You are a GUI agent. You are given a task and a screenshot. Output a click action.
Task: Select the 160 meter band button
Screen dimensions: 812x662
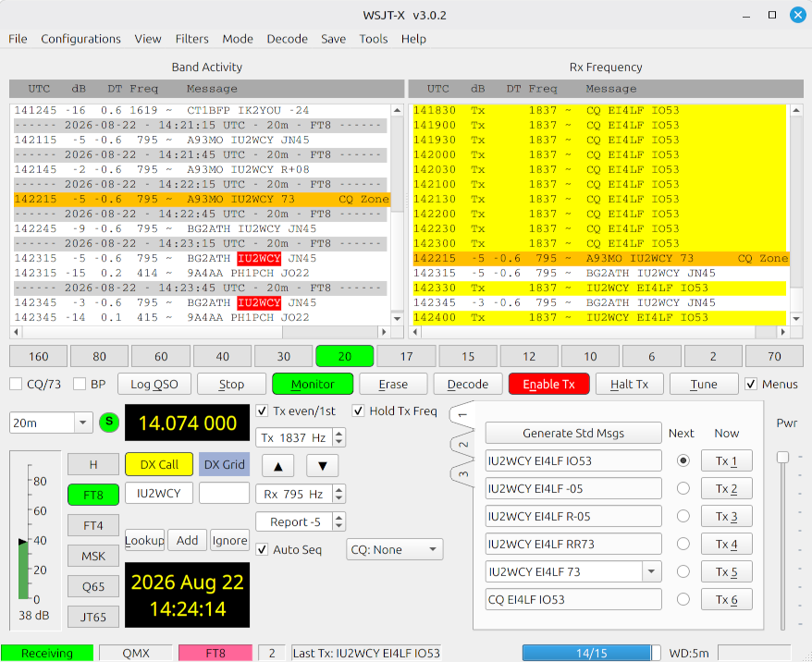coord(38,356)
